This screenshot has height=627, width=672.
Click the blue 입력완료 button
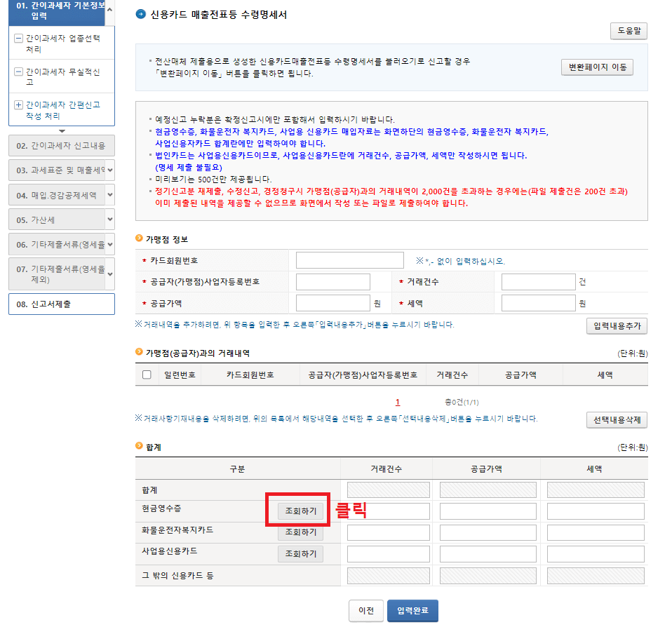pos(412,610)
